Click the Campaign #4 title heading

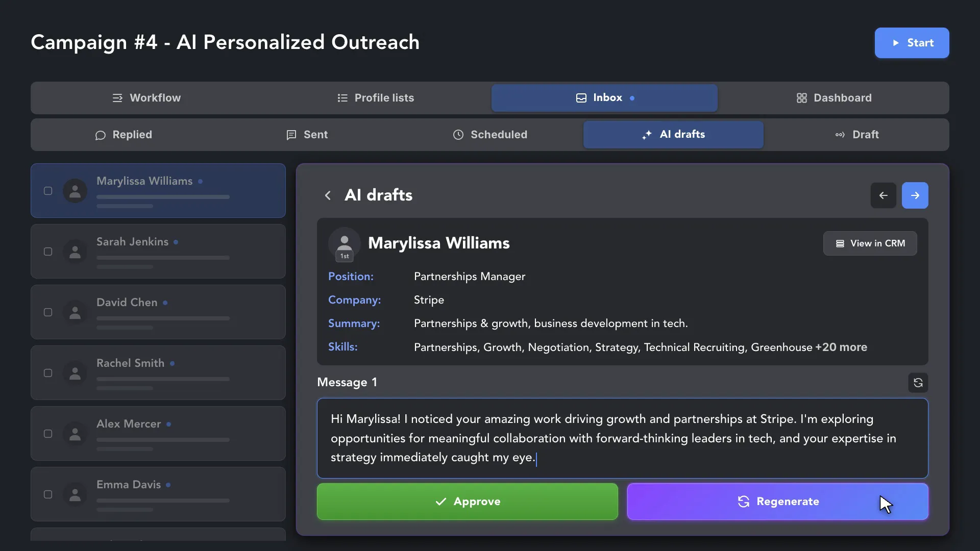tap(225, 42)
